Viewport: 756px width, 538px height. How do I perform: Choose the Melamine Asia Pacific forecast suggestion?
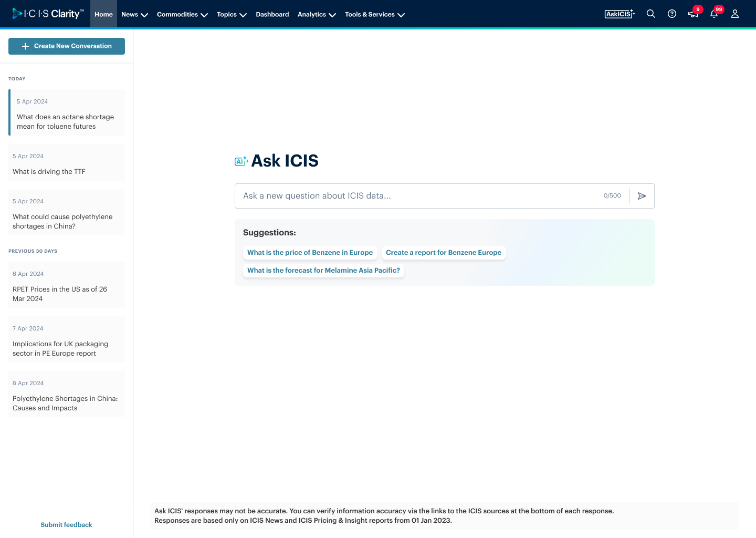pyautogui.click(x=323, y=270)
